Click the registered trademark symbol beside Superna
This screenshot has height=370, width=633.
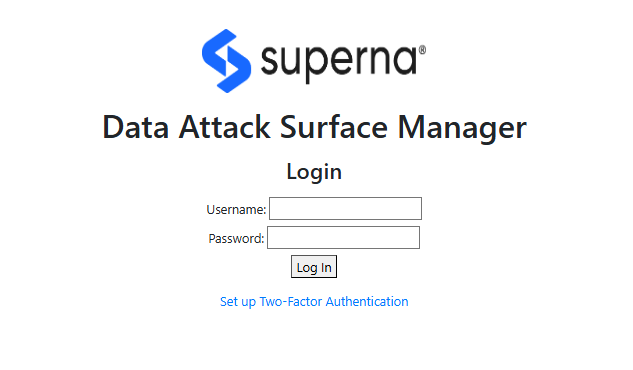click(422, 50)
